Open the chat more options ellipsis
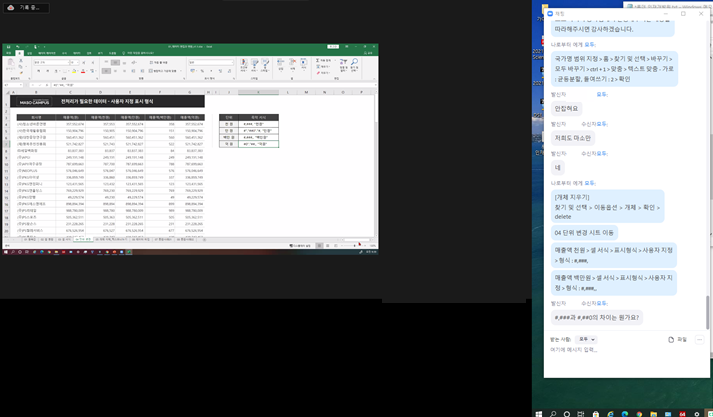Image resolution: width=713 pixels, height=417 pixels. [x=699, y=339]
